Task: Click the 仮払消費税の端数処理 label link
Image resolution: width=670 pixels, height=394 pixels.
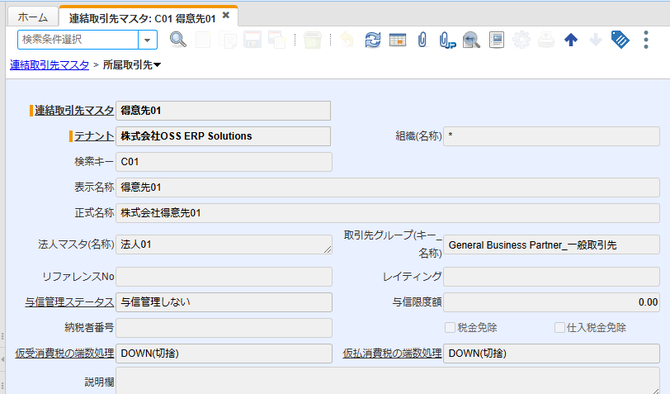Action: (392, 353)
